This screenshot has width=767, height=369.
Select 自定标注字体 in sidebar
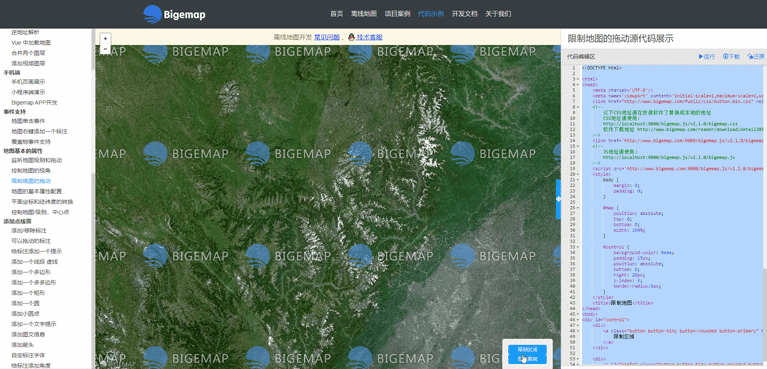28,355
